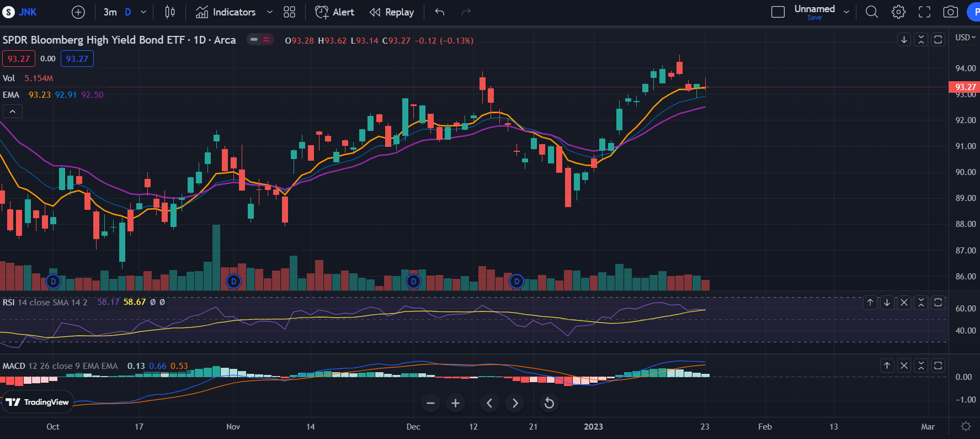Click the redo arrow

click(466, 12)
